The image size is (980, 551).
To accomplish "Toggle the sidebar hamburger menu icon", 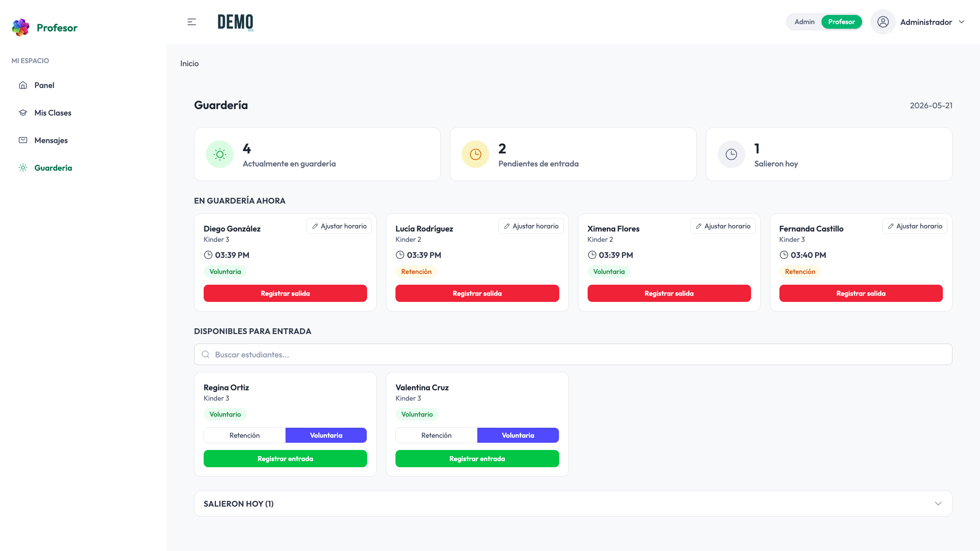I will click(192, 22).
